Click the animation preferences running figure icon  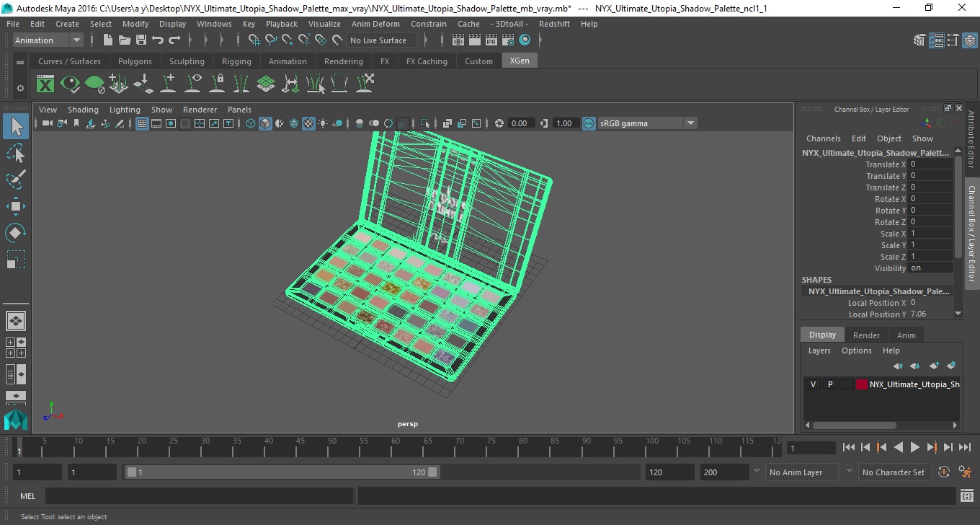tap(965, 472)
